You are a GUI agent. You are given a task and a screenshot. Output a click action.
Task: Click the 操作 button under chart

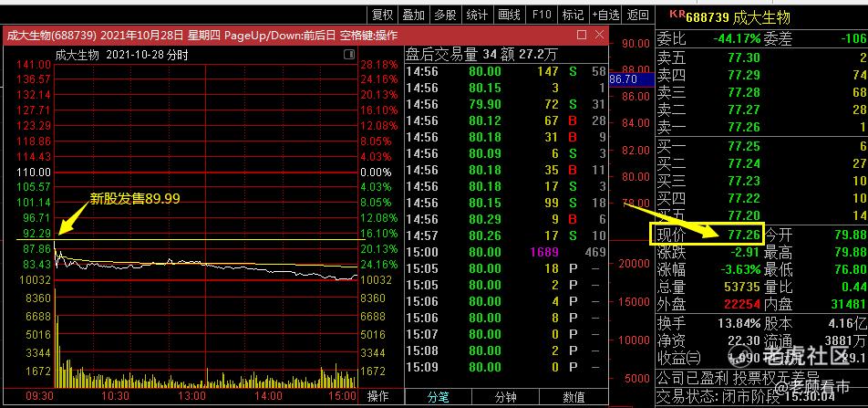coord(378,396)
